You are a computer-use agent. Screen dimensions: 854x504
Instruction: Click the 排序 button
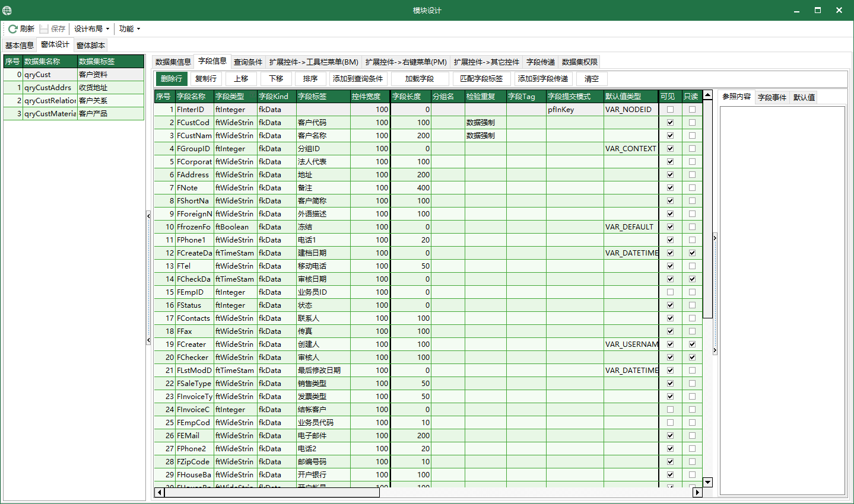[310, 78]
